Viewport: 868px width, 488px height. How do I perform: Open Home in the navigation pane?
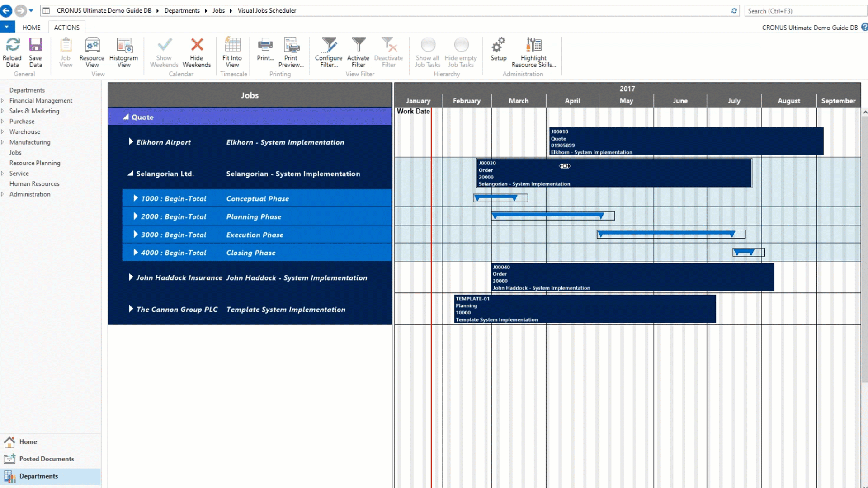[x=50, y=441]
